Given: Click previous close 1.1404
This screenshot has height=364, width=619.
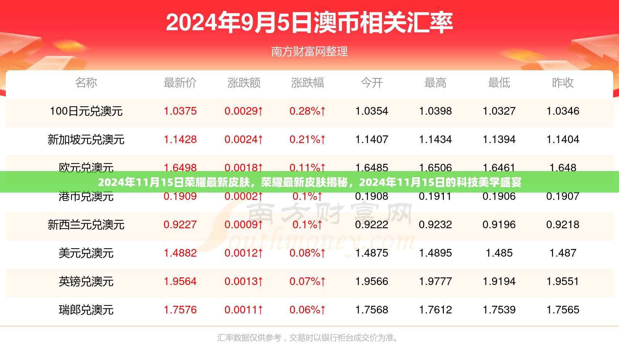Looking at the screenshot, I should 563,139.
